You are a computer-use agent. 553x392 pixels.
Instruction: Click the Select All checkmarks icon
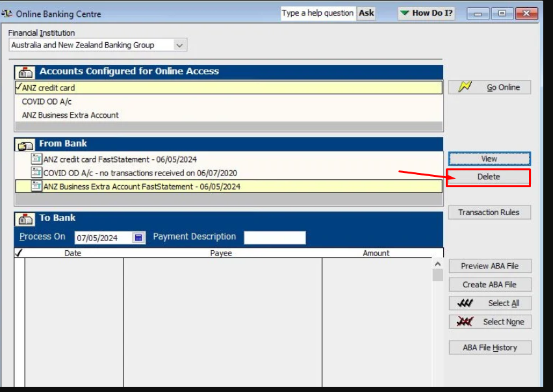click(465, 303)
